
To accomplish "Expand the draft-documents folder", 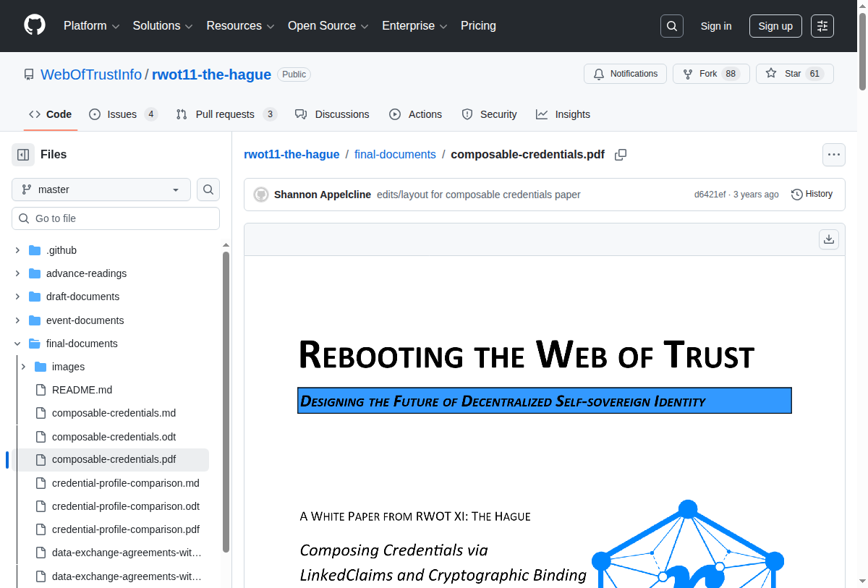I will (x=17, y=297).
